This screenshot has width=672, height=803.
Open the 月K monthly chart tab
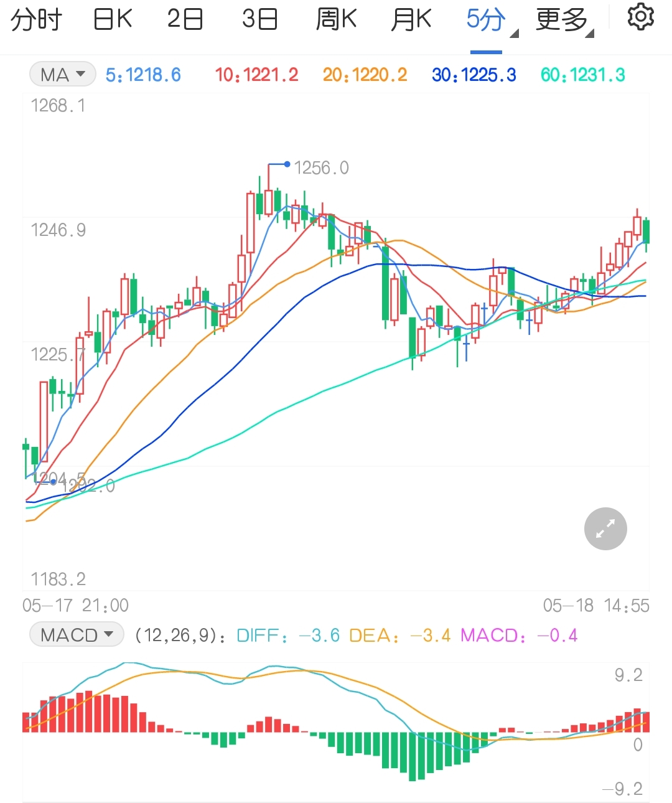[x=411, y=20]
